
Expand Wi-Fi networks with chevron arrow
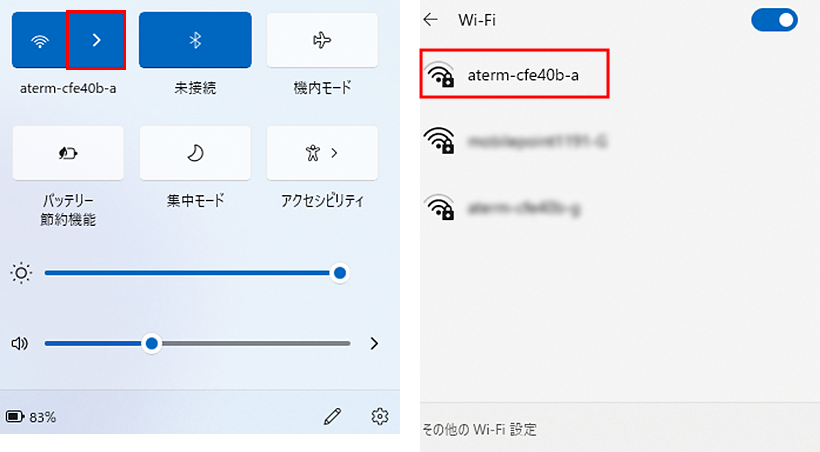(x=96, y=40)
